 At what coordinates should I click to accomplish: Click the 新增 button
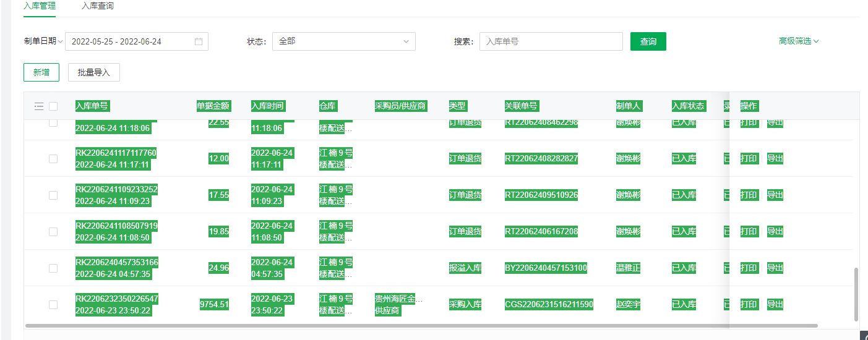[x=41, y=72]
